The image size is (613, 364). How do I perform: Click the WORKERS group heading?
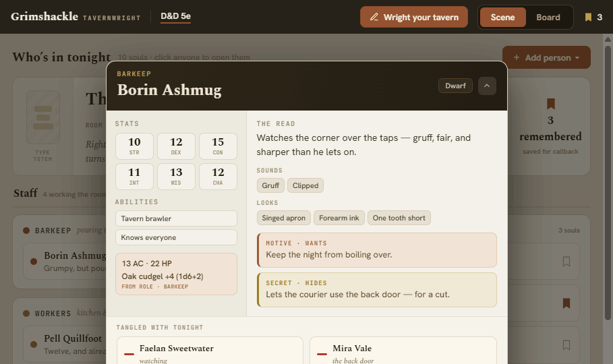pyautogui.click(x=53, y=313)
